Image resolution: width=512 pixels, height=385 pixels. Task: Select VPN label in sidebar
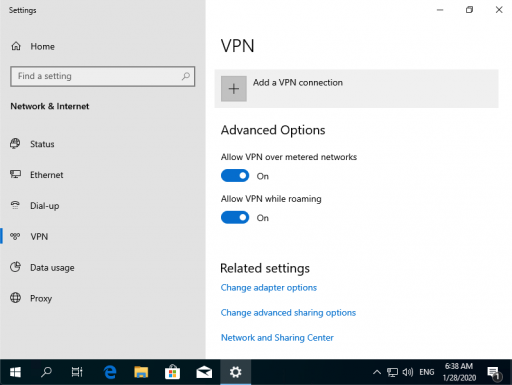(39, 236)
